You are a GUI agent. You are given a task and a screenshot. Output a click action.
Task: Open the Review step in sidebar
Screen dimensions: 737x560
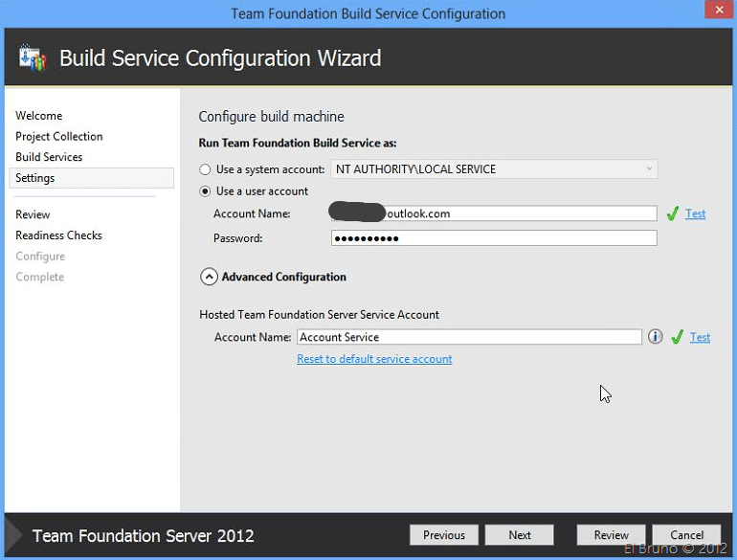(33, 214)
